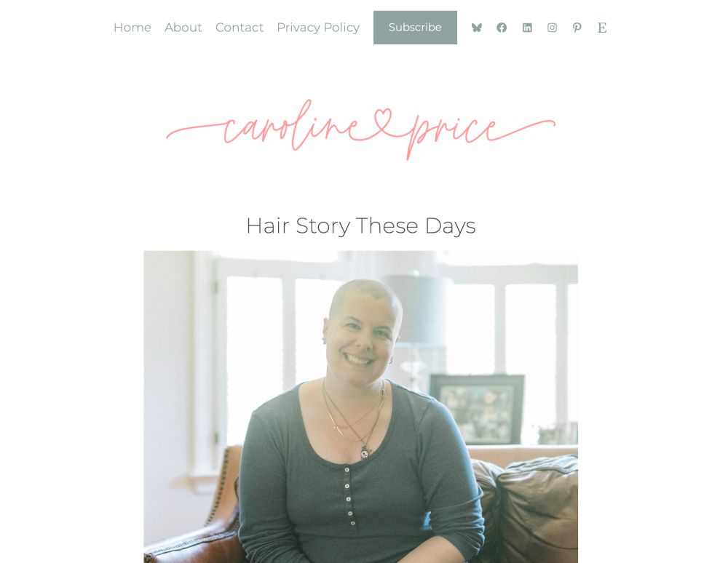Open the Pinterest icon link
The image size is (728, 563).
coord(577,28)
